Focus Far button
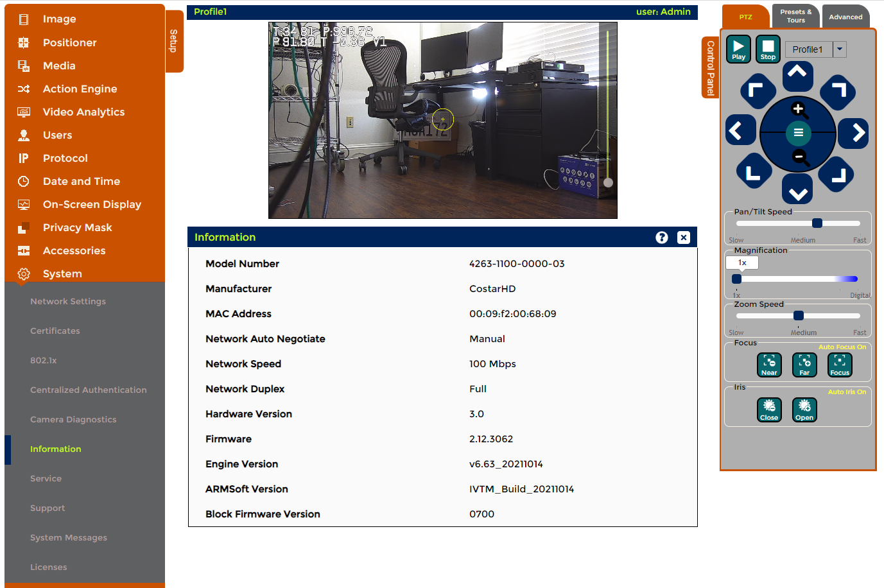The width and height of the screenshot is (884, 588). click(x=804, y=365)
